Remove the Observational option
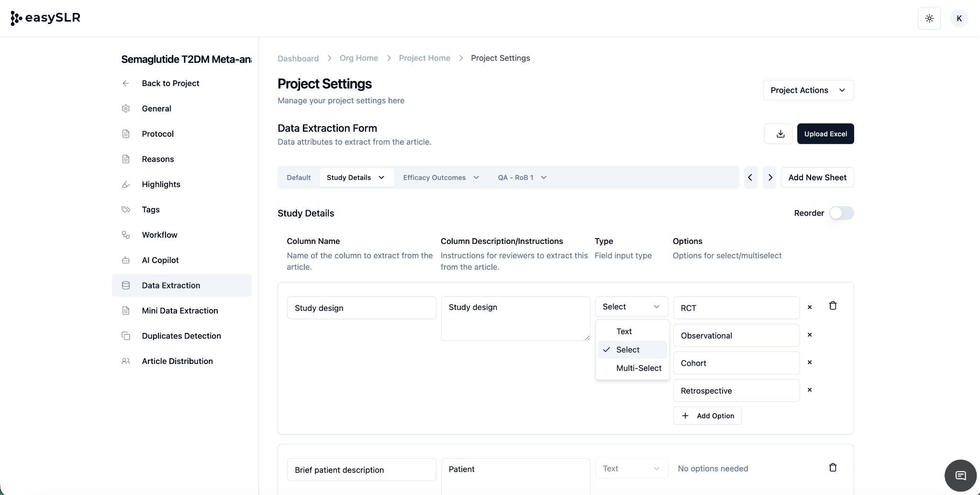980x495 pixels. pos(810,335)
